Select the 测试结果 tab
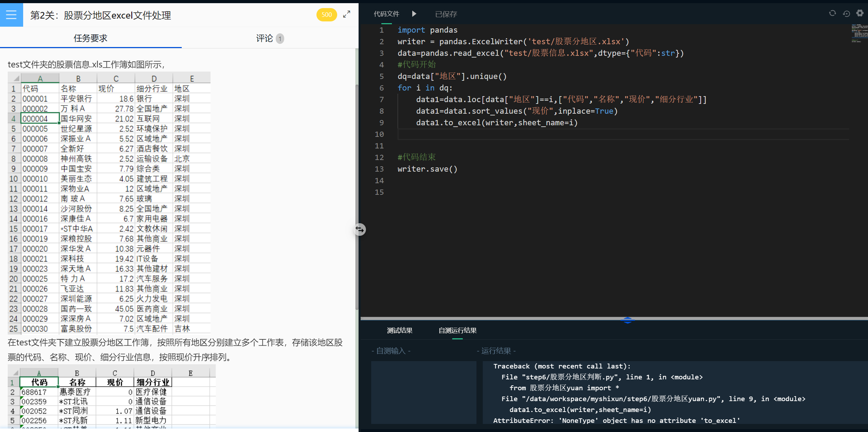This screenshot has width=868, height=432. [399, 330]
